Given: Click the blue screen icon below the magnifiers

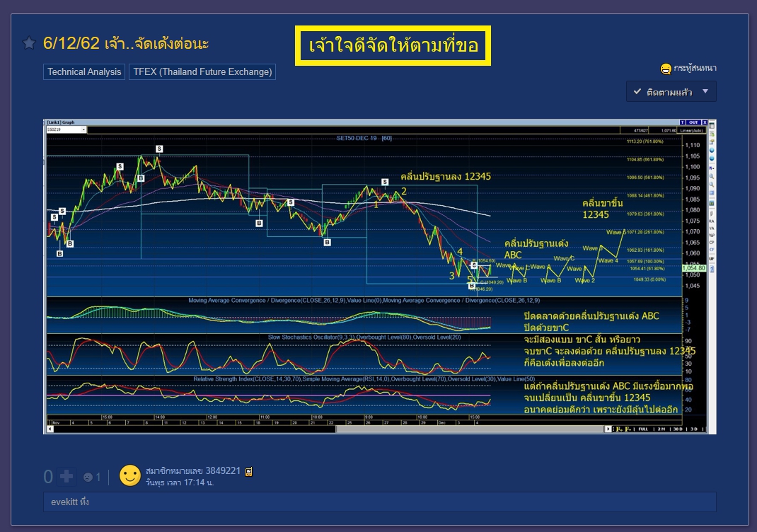Looking at the screenshot, I should coord(712,192).
